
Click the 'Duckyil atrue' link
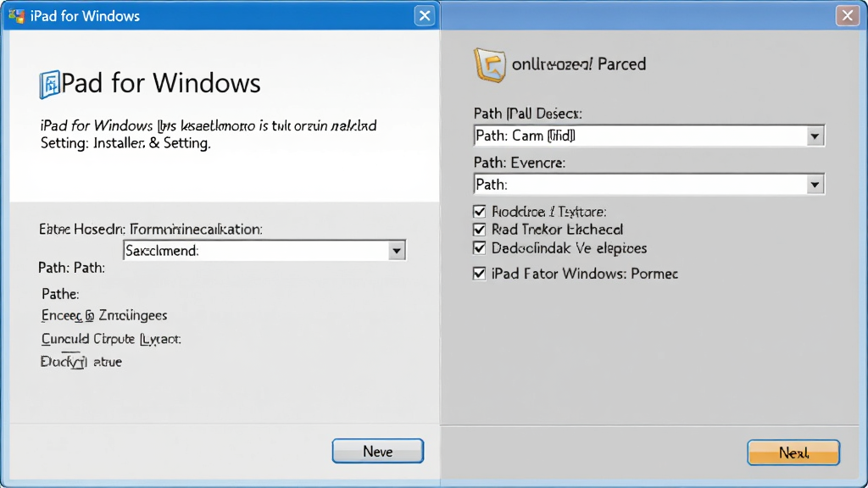81,362
